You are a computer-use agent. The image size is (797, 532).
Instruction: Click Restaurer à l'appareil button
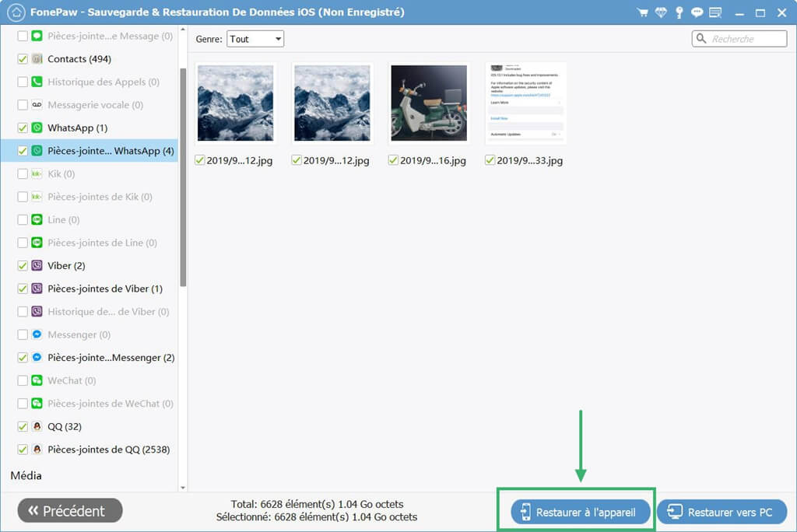[581, 512]
